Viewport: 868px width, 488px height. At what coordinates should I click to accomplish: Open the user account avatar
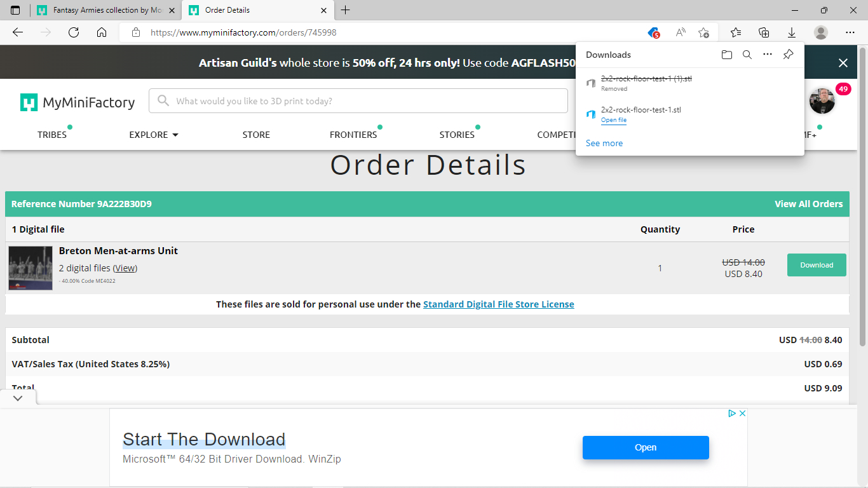click(x=822, y=101)
